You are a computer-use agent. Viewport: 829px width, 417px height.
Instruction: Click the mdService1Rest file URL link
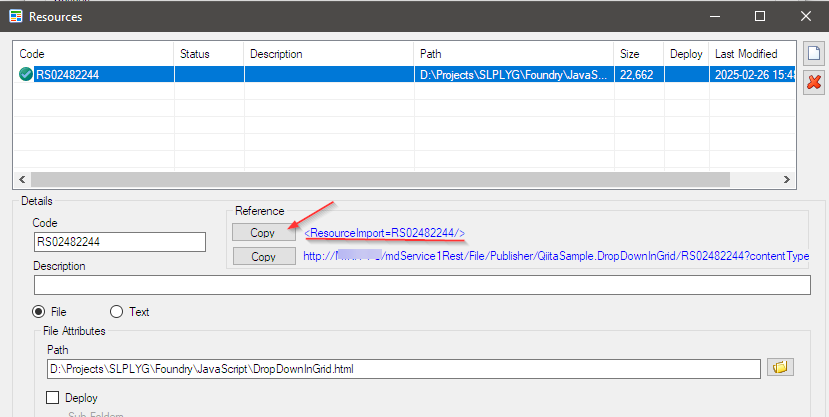[x=556, y=256]
